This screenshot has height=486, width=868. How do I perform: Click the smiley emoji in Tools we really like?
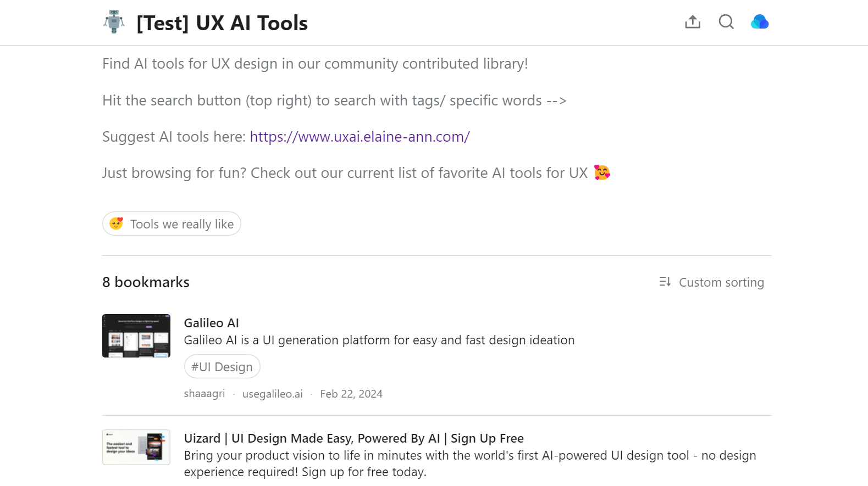tap(116, 224)
